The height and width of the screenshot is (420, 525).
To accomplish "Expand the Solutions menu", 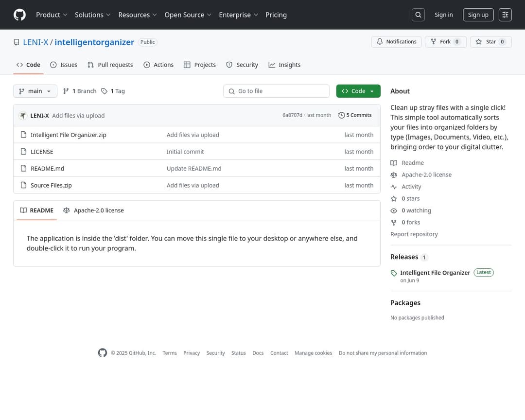I will coord(92,15).
